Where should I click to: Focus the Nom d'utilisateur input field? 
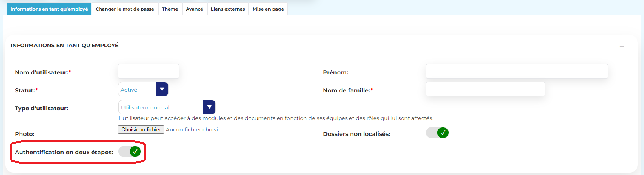[149, 71]
